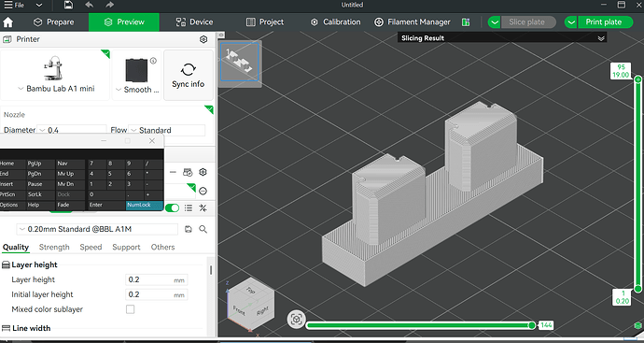Go to the Calibration tab
Image resolution: width=644 pixels, height=343 pixels.
[336, 22]
